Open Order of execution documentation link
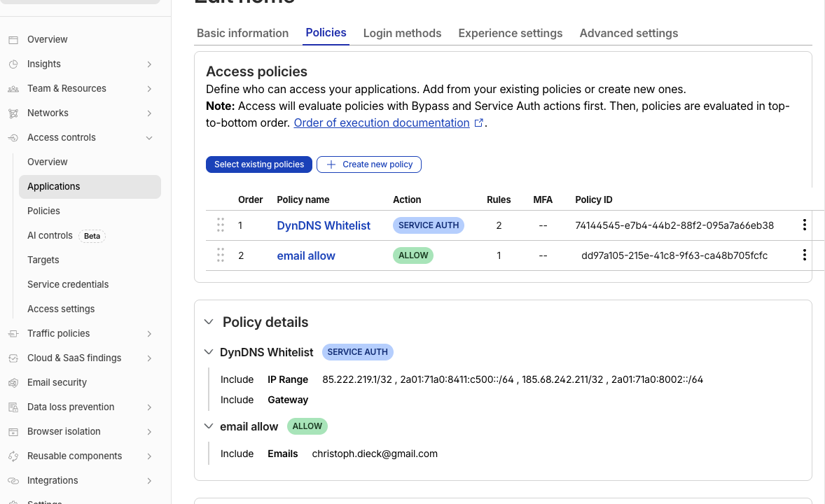This screenshot has width=825, height=504. pyautogui.click(x=382, y=122)
